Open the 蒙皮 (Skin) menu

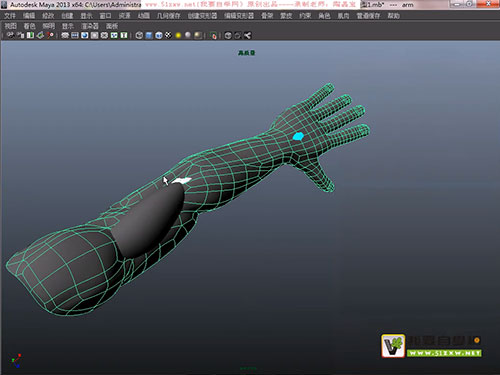click(x=286, y=16)
